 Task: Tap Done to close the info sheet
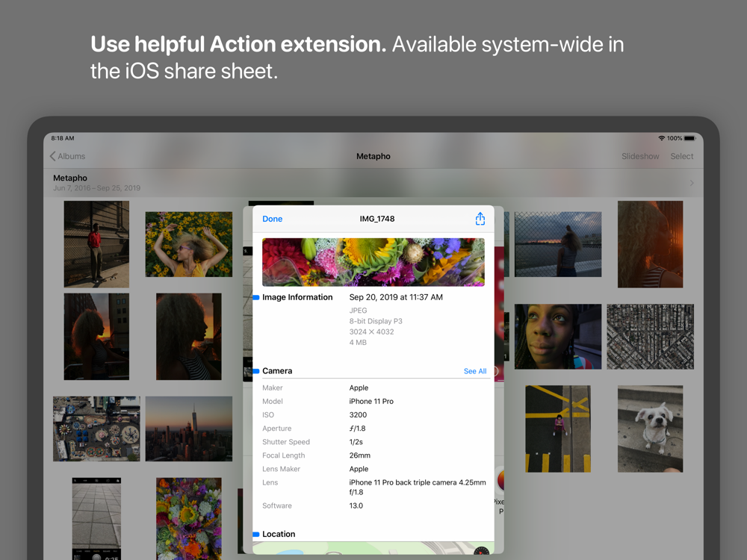click(272, 219)
